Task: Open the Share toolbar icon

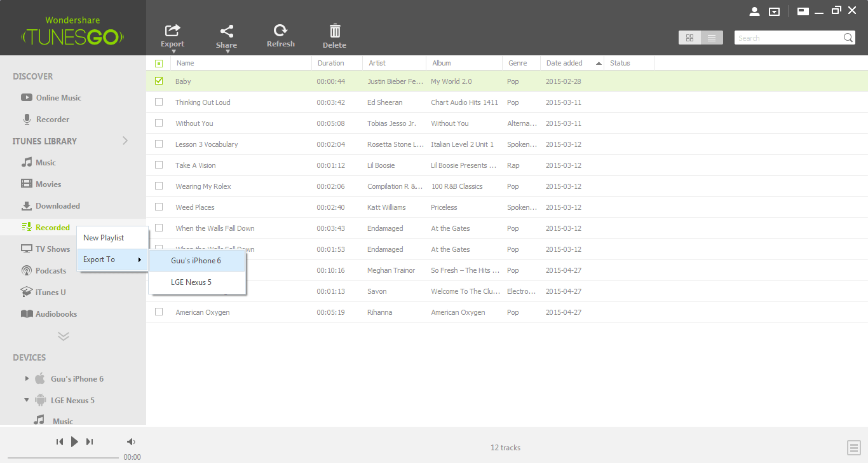Action: pyautogui.click(x=226, y=37)
